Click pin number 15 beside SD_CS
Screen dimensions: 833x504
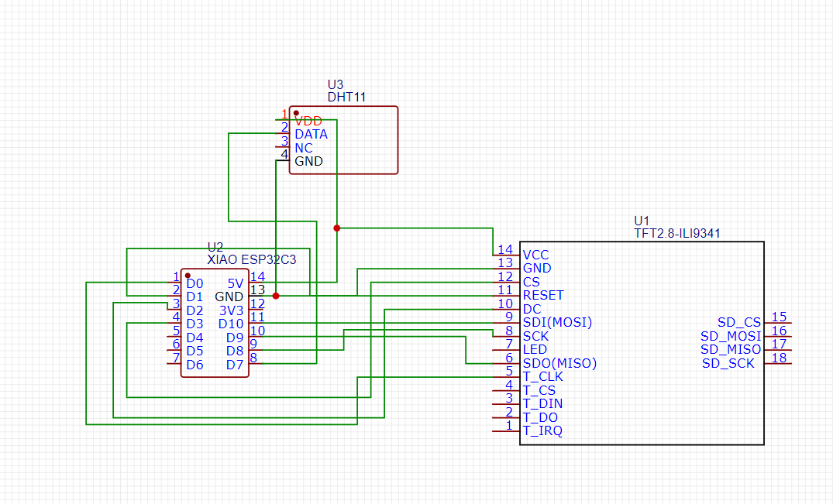pyautogui.click(x=780, y=317)
